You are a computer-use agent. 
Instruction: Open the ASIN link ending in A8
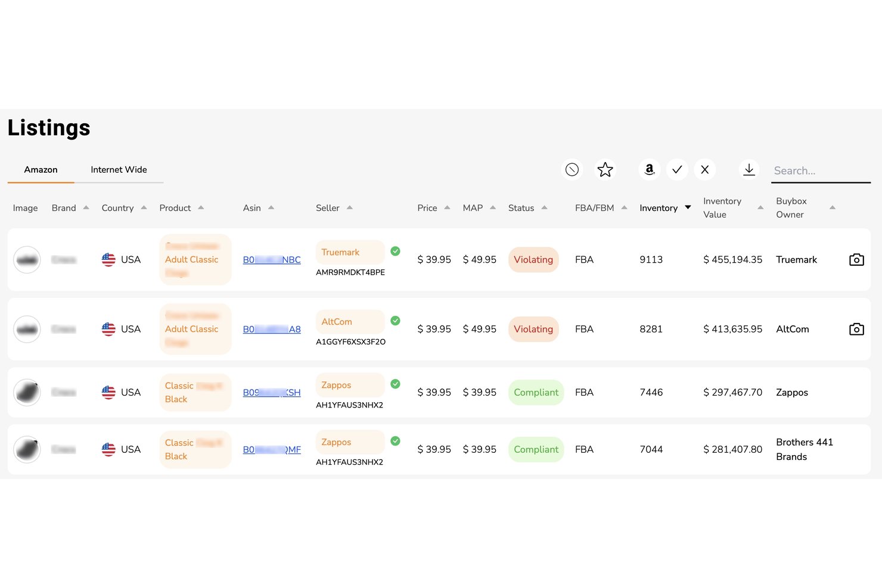click(x=272, y=329)
